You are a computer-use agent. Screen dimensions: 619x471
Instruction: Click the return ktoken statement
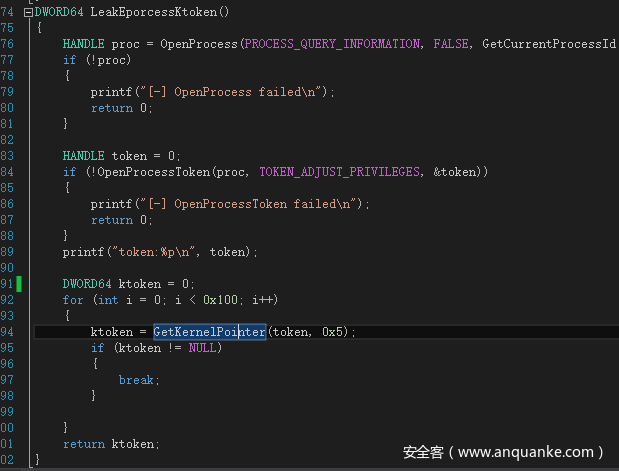coord(110,444)
